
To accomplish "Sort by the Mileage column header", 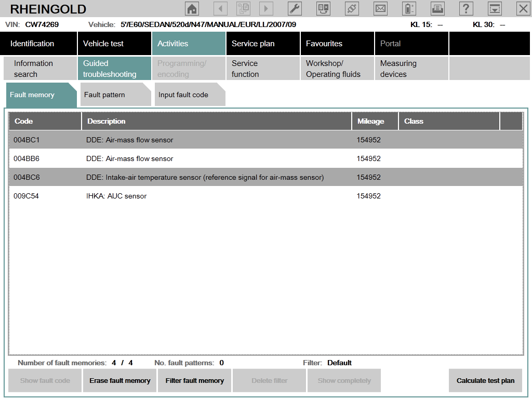I will [x=375, y=121].
